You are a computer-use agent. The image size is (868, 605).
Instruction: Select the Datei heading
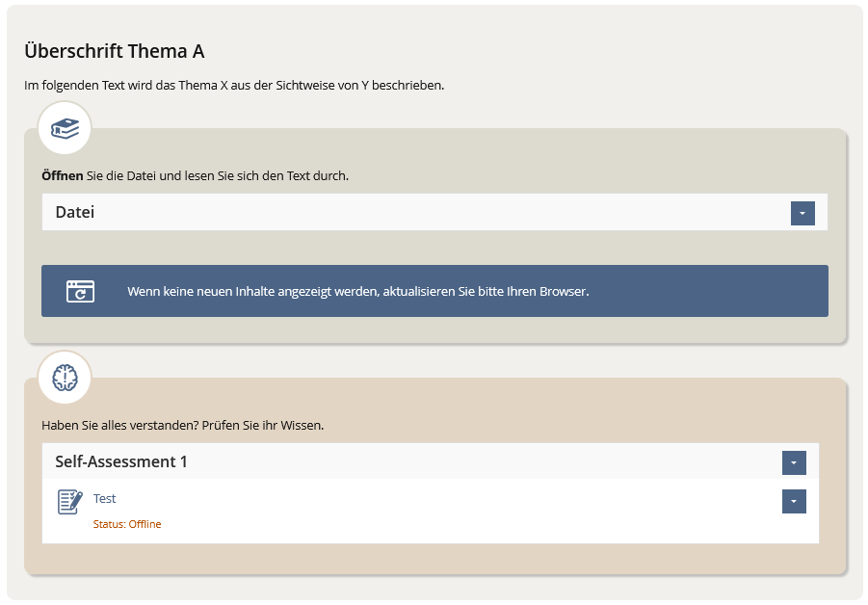tap(75, 212)
